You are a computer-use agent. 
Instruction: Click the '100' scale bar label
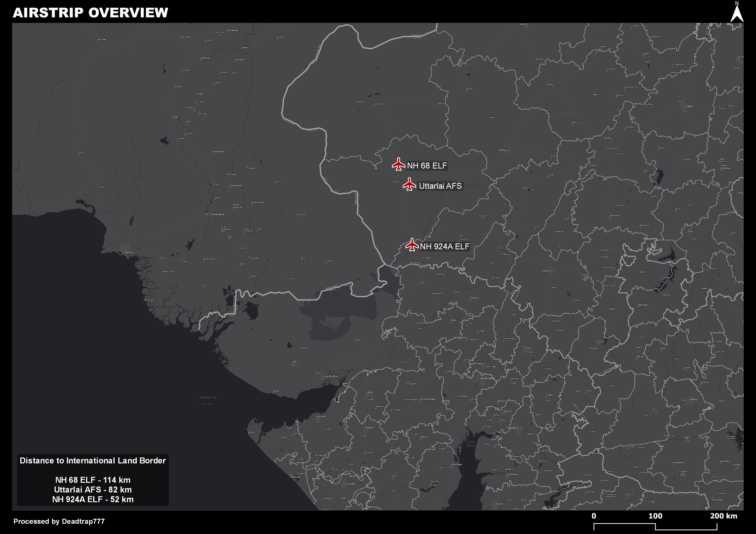tap(655, 516)
